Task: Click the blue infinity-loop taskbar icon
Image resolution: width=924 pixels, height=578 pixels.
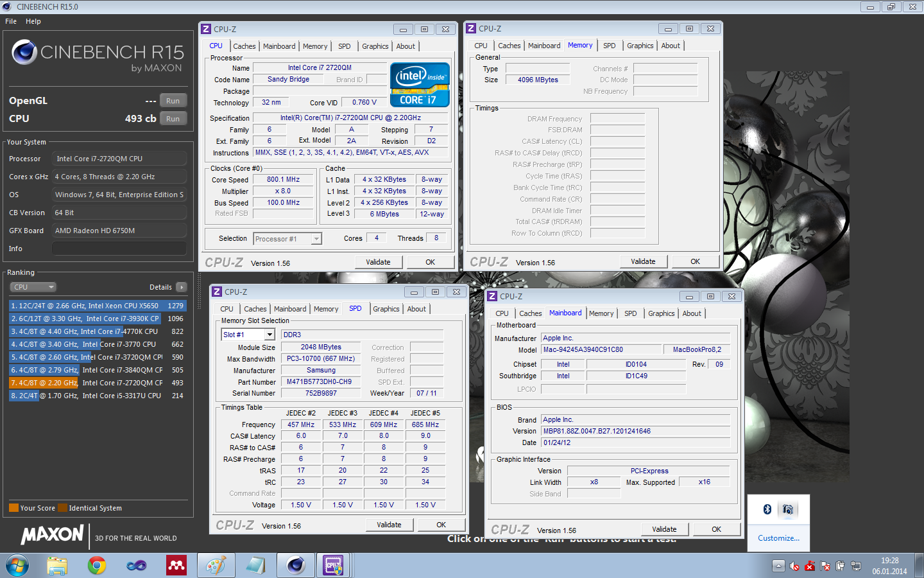Action: coord(137,566)
